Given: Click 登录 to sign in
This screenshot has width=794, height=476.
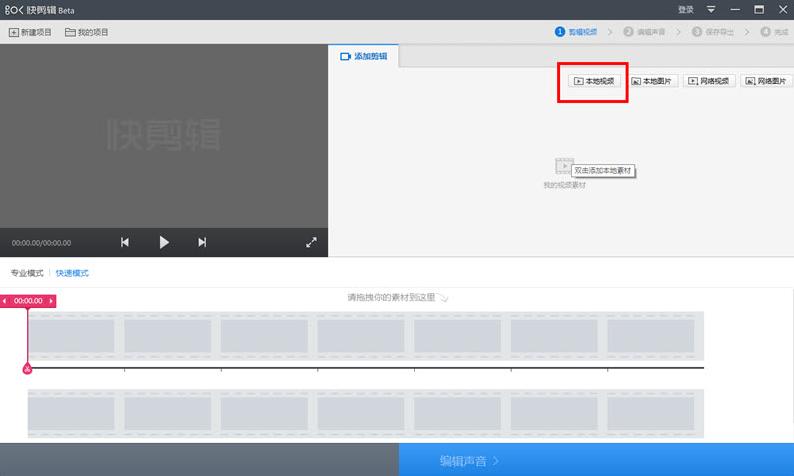Looking at the screenshot, I should 685,9.
